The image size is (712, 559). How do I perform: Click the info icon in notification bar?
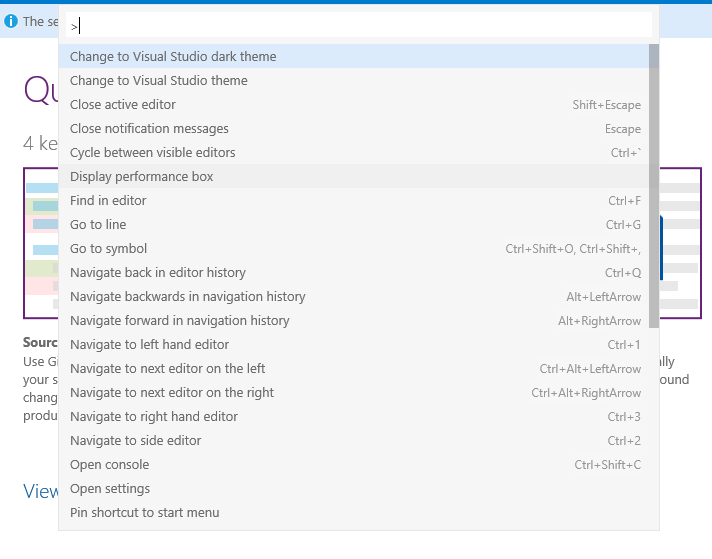click(11, 21)
